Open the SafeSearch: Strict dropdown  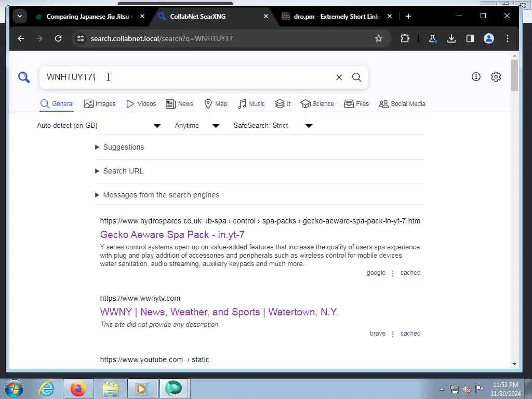coord(272,126)
